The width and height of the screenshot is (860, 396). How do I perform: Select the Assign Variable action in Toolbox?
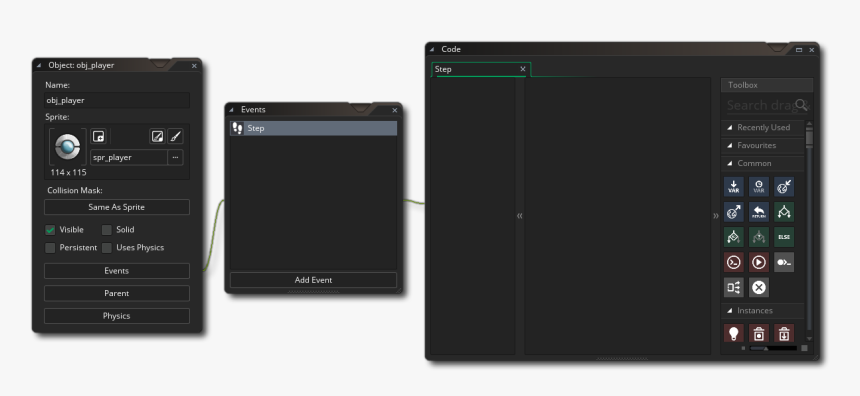tap(733, 187)
